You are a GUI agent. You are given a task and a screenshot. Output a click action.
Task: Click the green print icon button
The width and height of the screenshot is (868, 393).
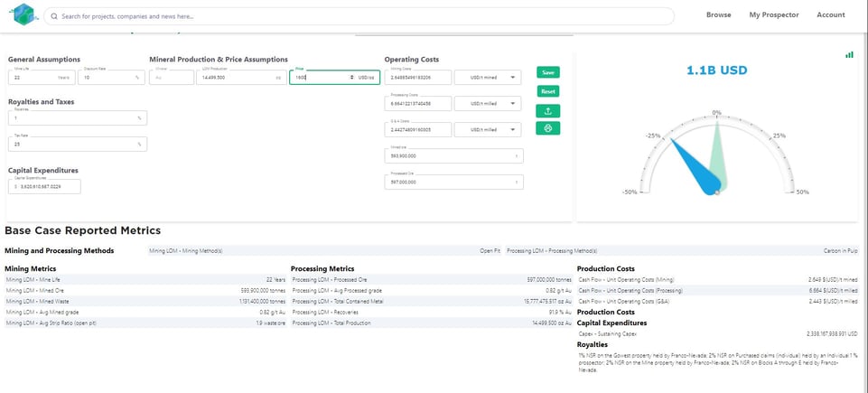tap(547, 128)
